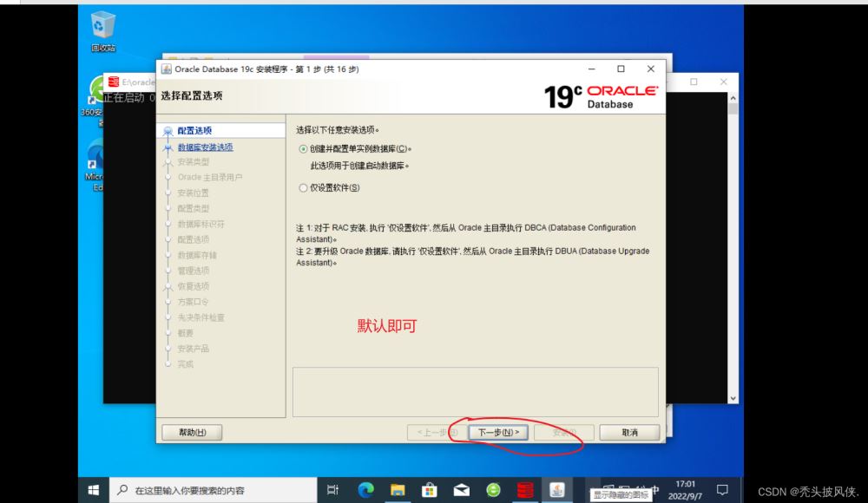This screenshot has height=503, width=868.
Task: Open the Recycle Bin desktop icon
Action: 103,31
